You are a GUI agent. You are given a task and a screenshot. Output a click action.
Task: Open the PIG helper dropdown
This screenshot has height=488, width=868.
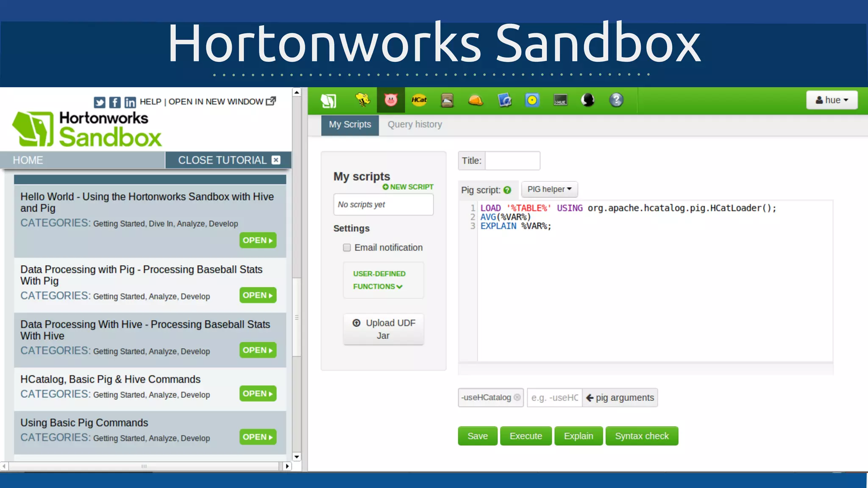(549, 189)
